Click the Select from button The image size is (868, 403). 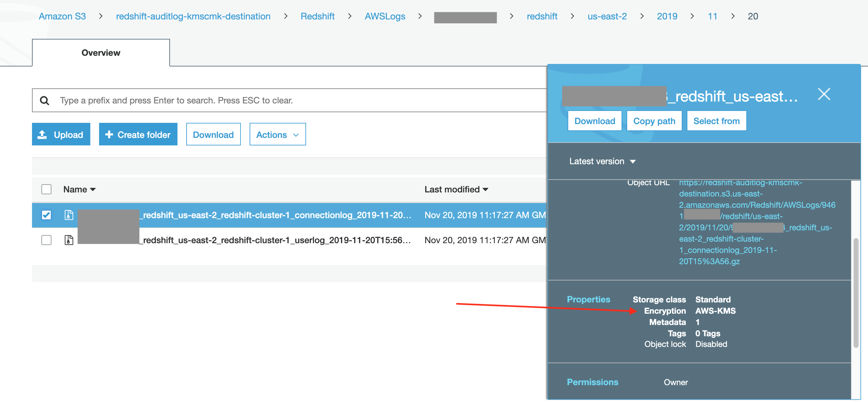point(716,121)
